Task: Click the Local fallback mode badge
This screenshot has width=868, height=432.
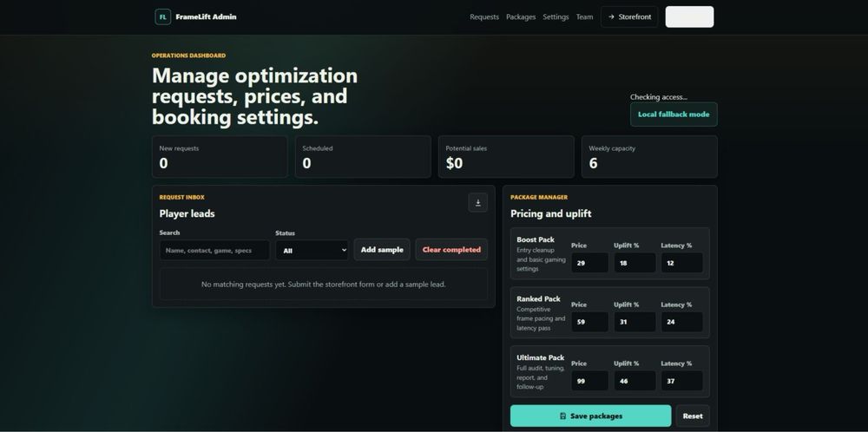Action: click(x=674, y=114)
